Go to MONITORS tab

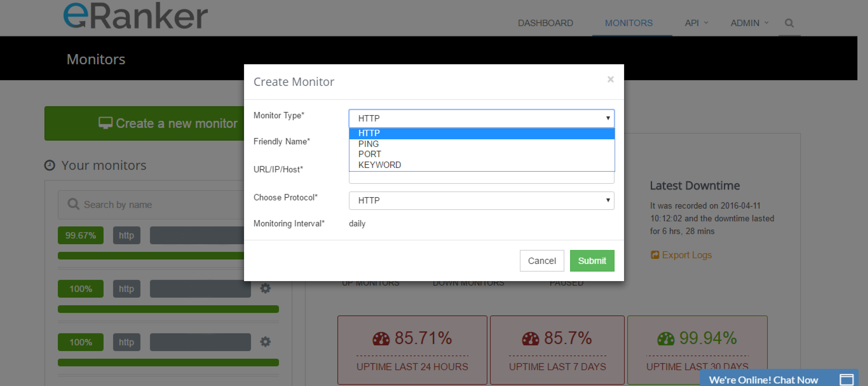pyautogui.click(x=628, y=23)
